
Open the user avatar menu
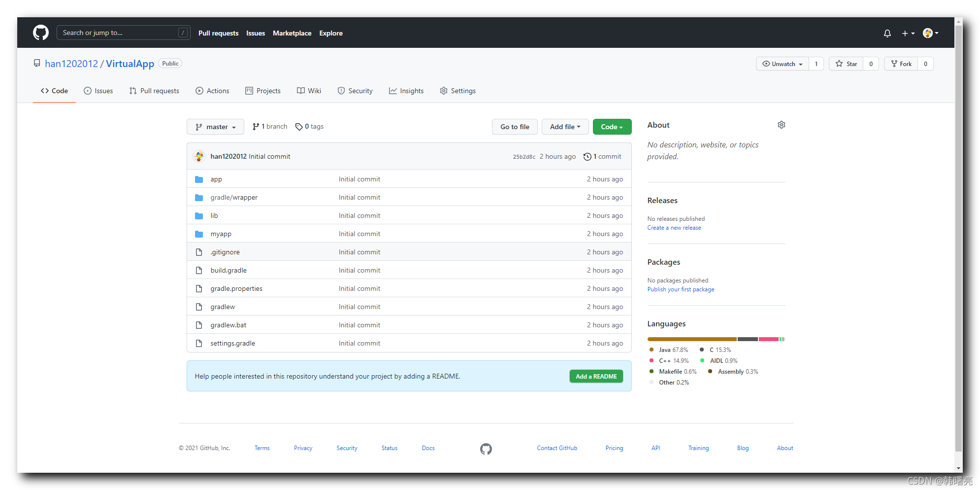(x=930, y=33)
